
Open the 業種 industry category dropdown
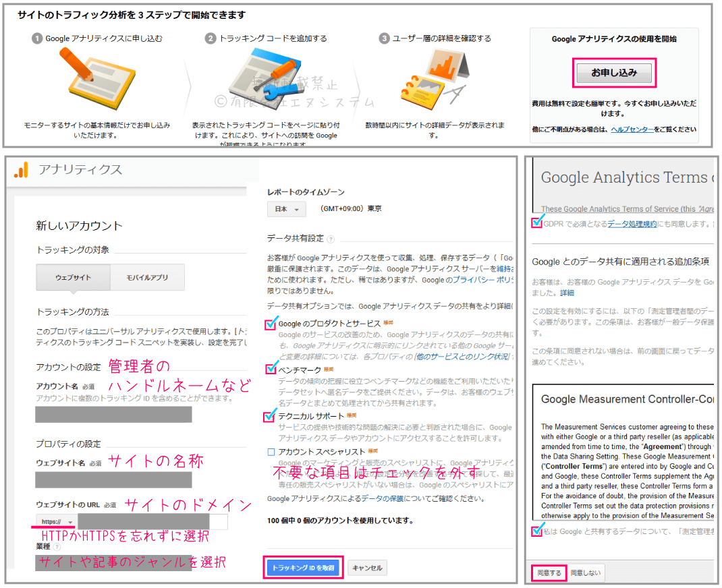[113, 562]
